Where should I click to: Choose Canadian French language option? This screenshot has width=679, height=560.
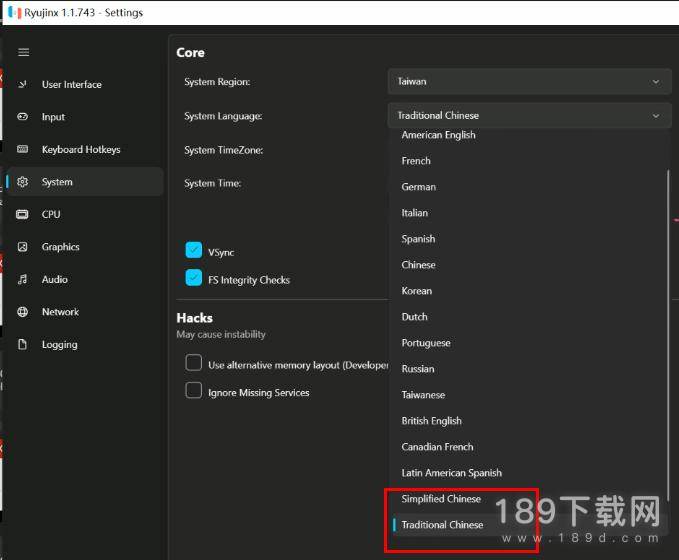pos(527,447)
